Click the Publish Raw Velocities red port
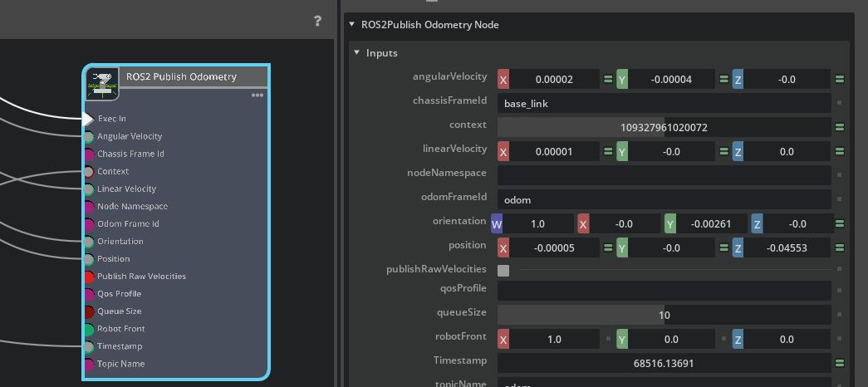Screen dimensions: 868x387 pos(88,277)
